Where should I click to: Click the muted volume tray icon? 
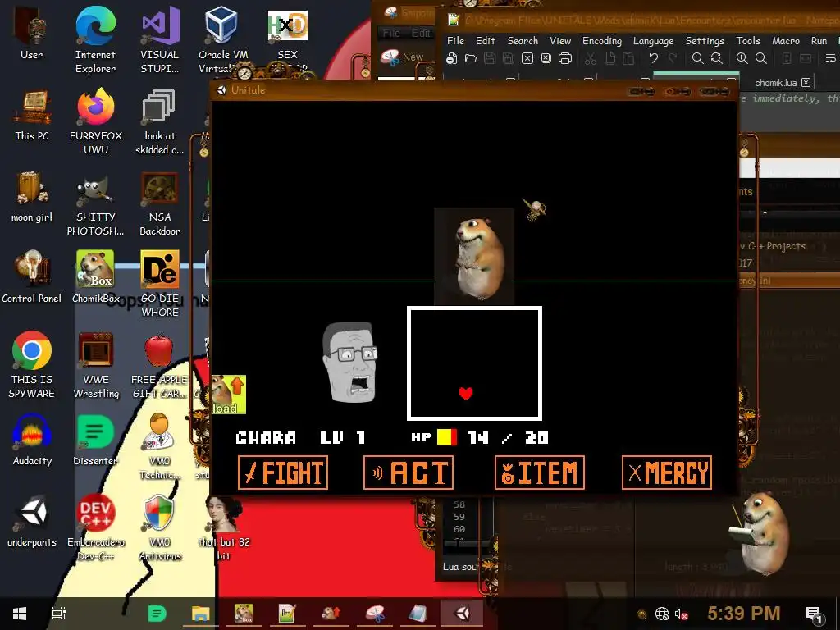681,614
